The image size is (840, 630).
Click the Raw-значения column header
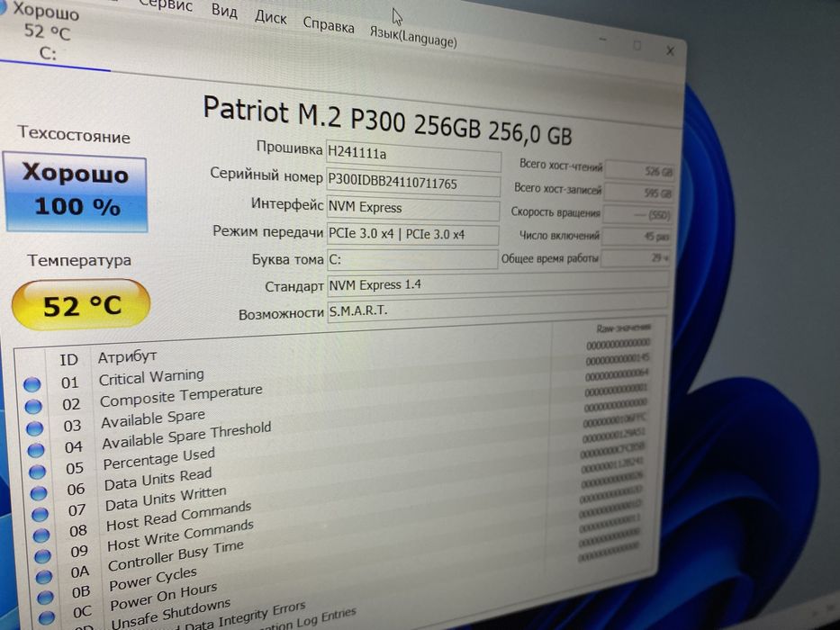pyautogui.click(x=624, y=328)
